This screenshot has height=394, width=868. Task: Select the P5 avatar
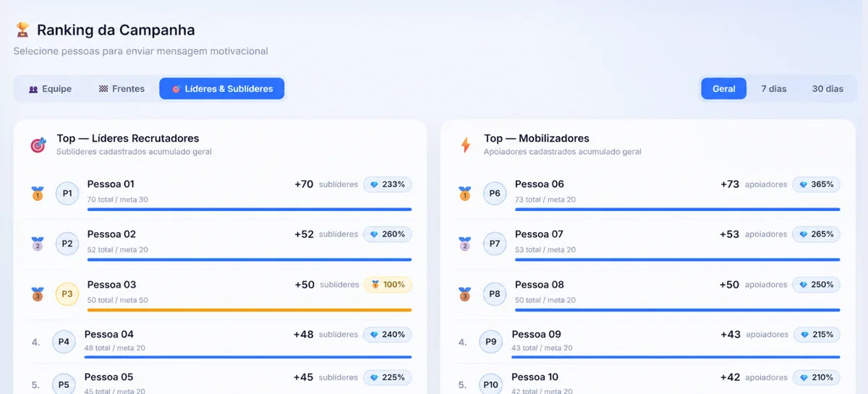pyautogui.click(x=64, y=385)
